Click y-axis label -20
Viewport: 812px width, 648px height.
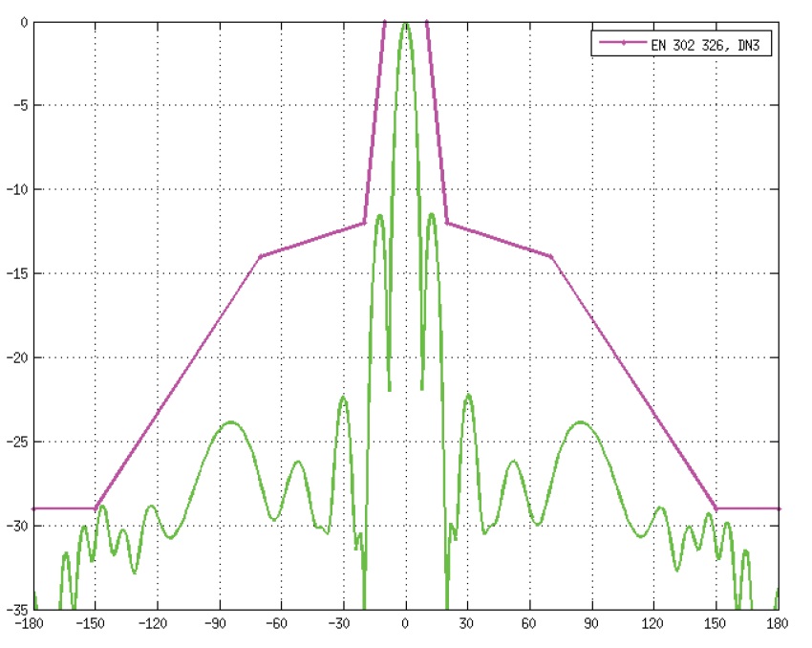[17, 357]
